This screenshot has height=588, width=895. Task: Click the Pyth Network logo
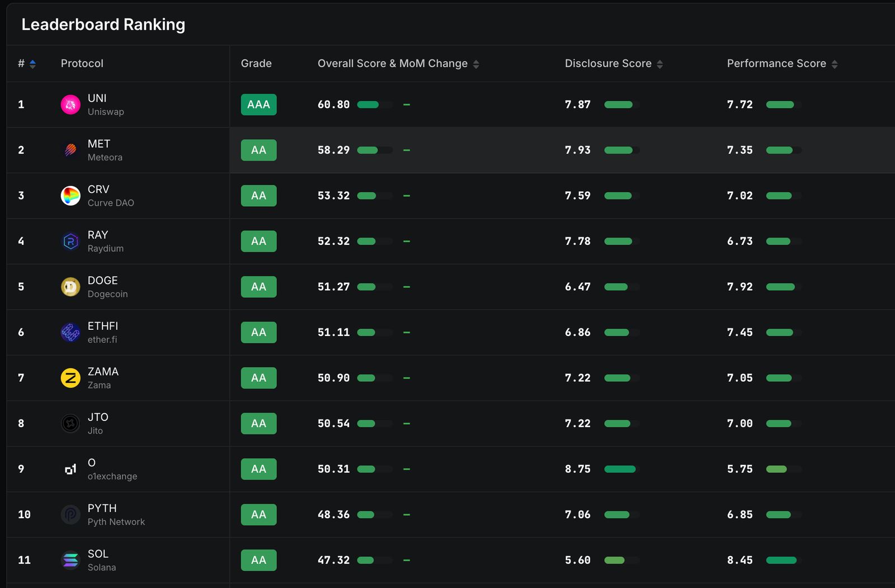point(70,515)
